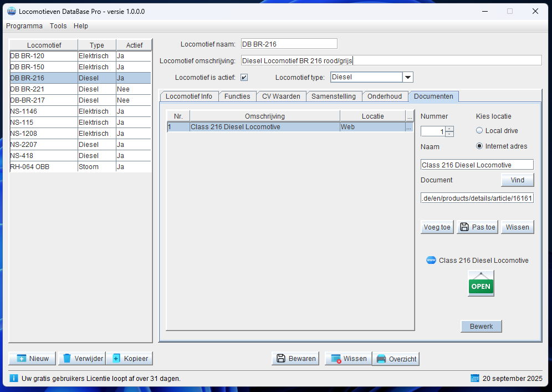Save with the Bewaren floppy disk button
This screenshot has width=552, height=392.
pyautogui.click(x=296, y=359)
